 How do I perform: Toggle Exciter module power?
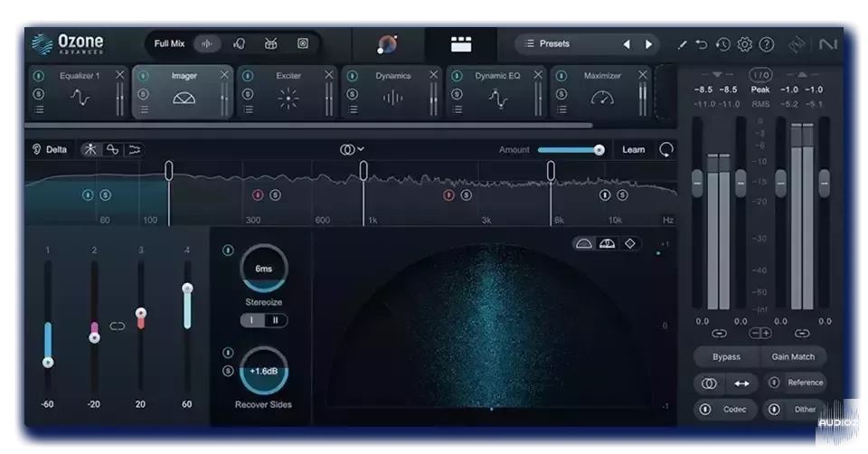coord(248,75)
